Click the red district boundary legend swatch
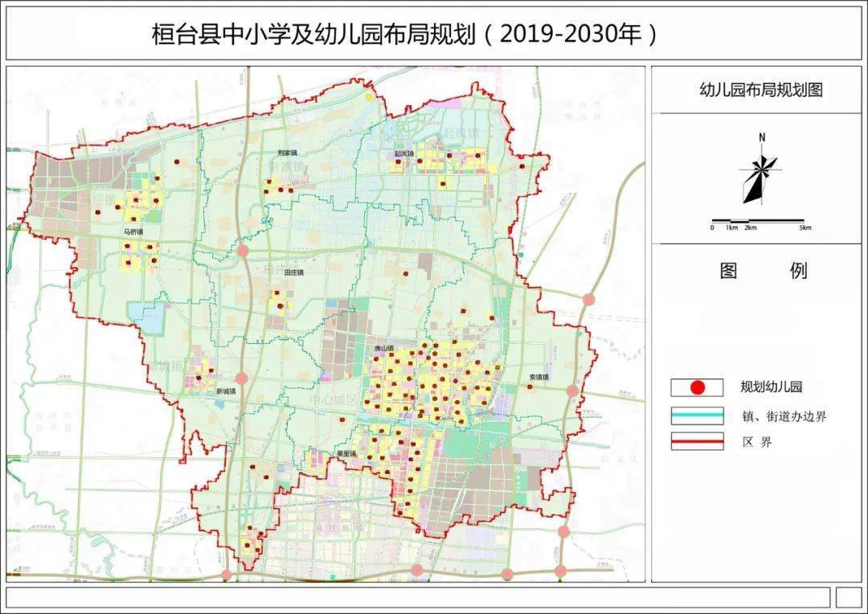 coord(697,441)
